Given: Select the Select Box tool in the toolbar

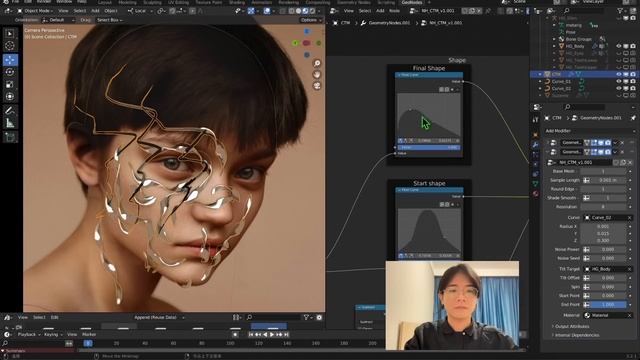Looking at the screenshot, I should 10,34.
